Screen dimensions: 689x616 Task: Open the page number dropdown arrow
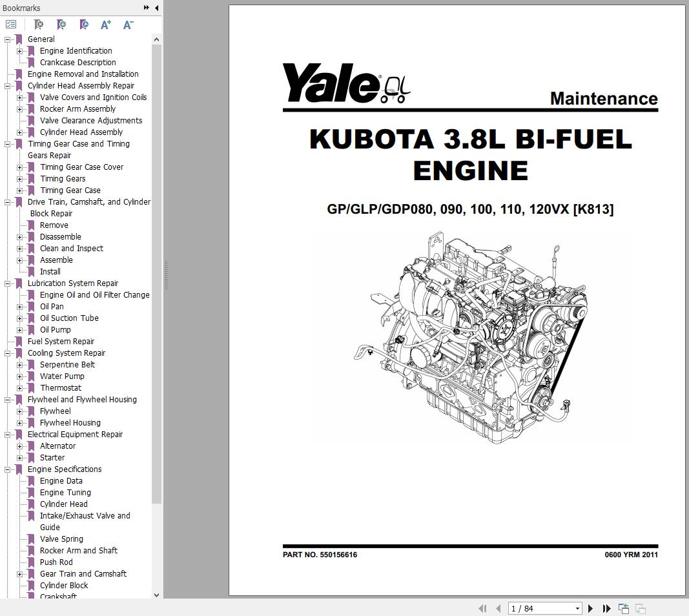(x=577, y=608)
